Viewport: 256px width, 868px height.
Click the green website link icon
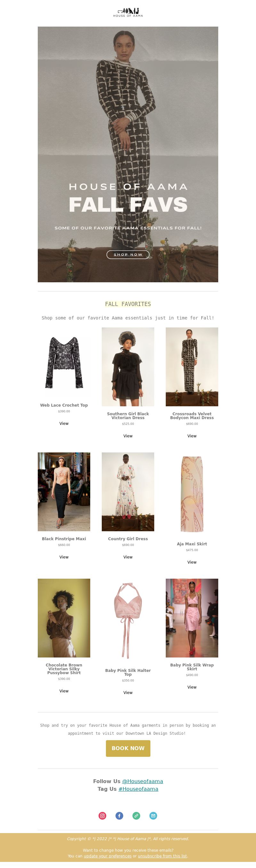point(136,815)
